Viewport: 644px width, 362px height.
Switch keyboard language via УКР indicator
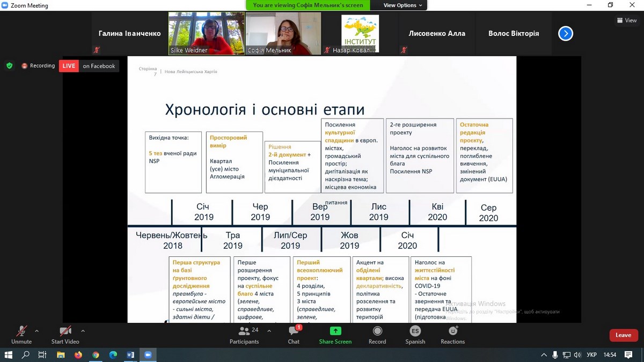pyautogui.click(x=591, y=355)
